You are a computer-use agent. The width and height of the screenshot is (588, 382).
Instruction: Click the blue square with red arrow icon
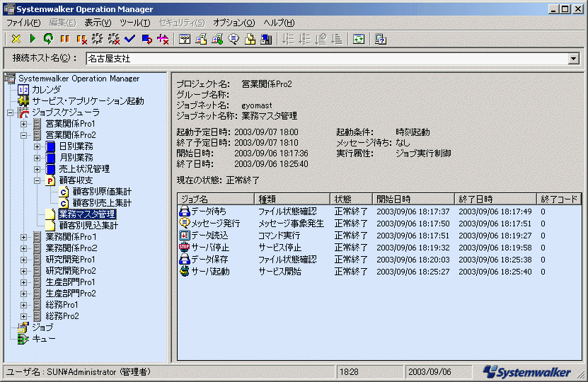coord(146,39)
